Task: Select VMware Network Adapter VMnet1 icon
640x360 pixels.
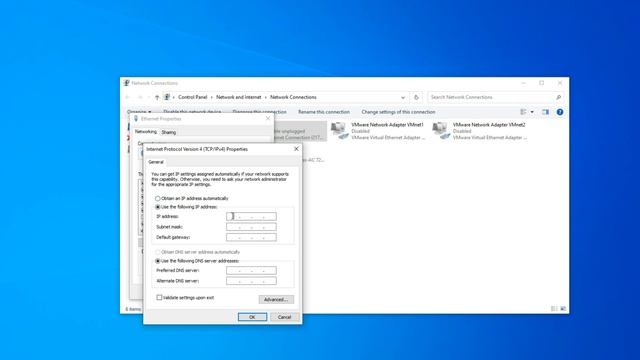Action: click(x=339, y=131)
